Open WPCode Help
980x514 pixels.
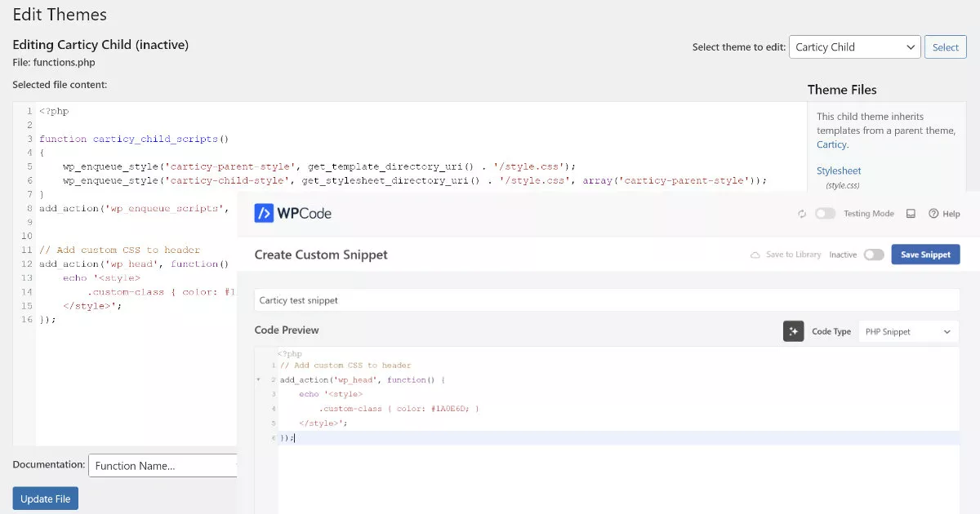pyautogui.click(x=944, y=214)
